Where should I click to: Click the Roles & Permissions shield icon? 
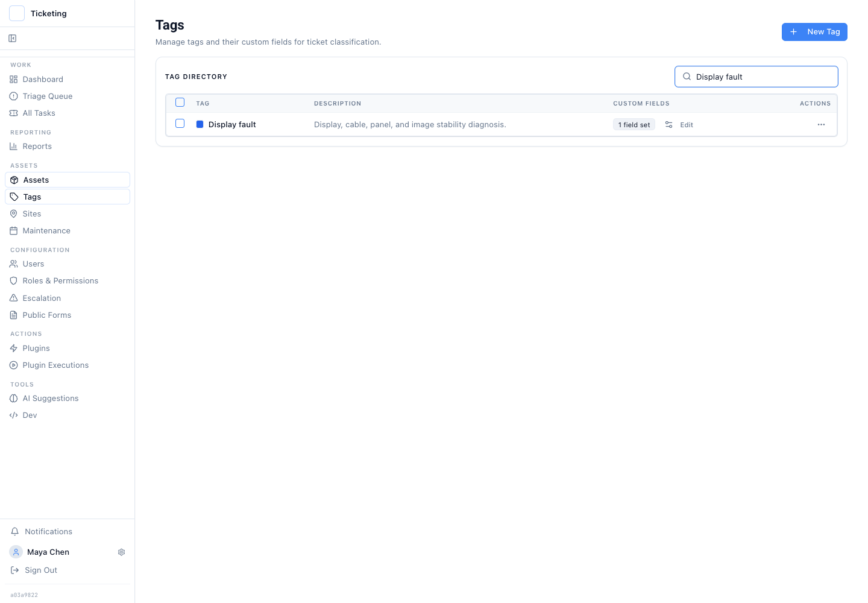point(14,281)
